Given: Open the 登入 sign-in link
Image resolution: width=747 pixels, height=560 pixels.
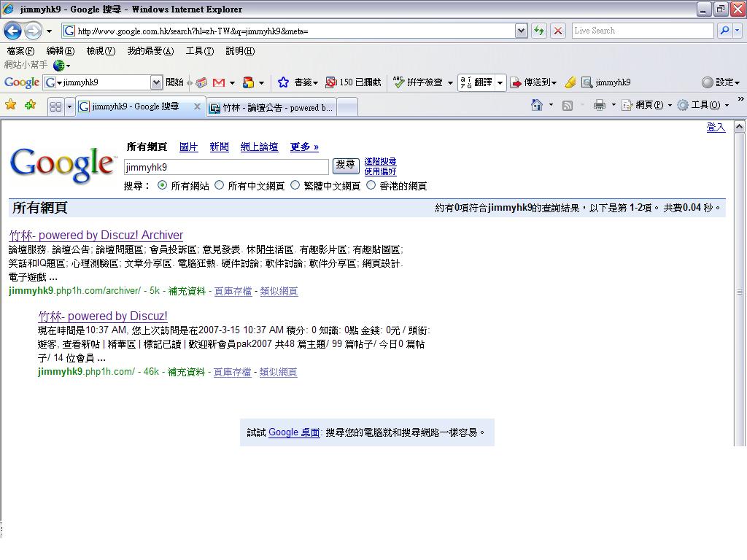Looking at the screenshot, I should (x=716, y=127).
